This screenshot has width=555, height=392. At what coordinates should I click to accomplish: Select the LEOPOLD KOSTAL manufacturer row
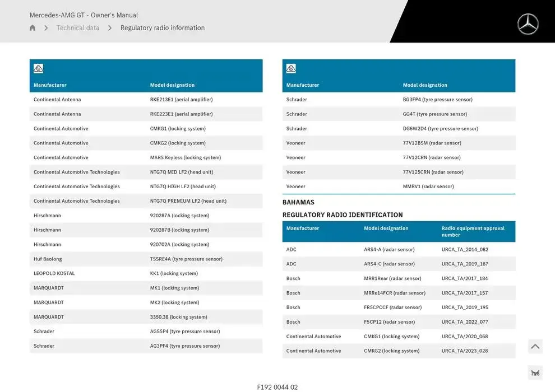click(54, 273)
